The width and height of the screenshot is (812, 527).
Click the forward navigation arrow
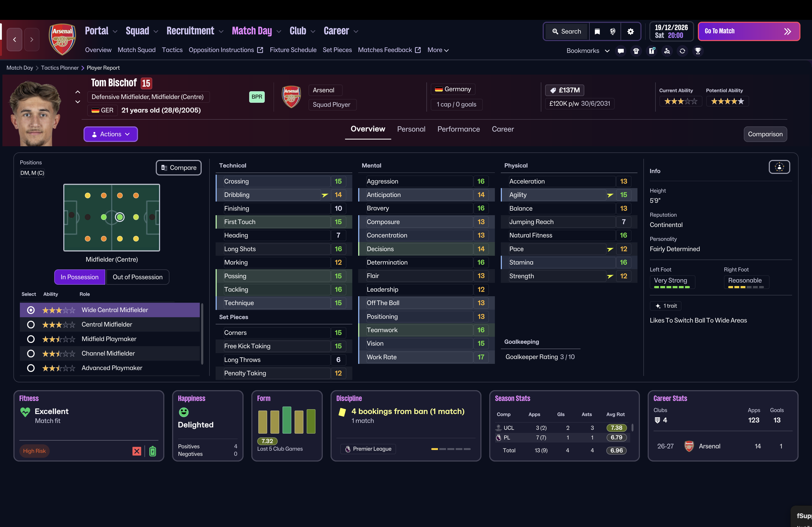32,39
